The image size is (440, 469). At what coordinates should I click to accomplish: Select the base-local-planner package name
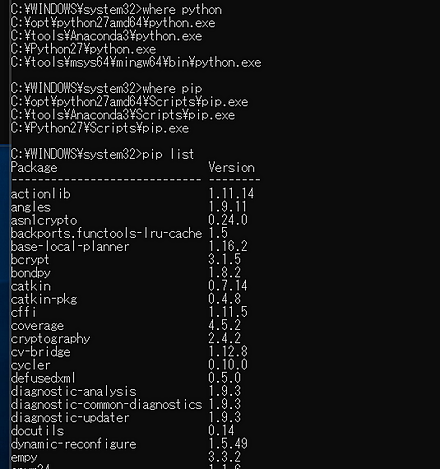click(70, 247)
